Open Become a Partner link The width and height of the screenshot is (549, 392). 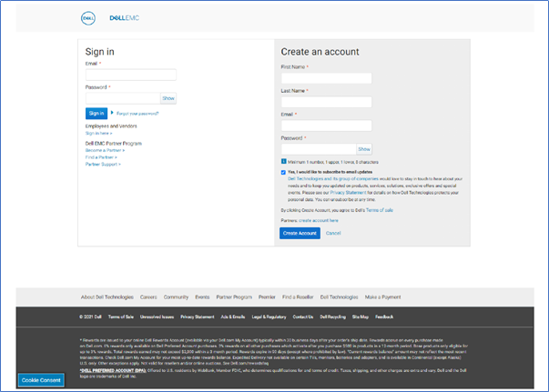pos(105,150)
